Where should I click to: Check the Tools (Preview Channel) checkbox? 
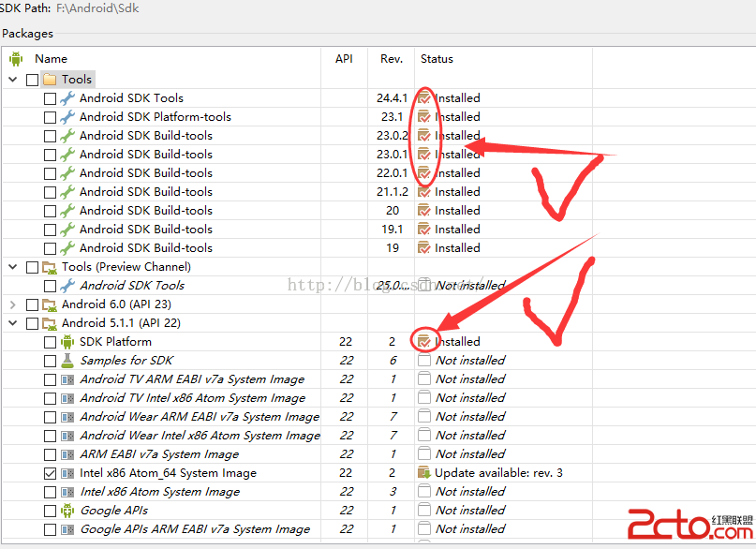pos(32,267)
